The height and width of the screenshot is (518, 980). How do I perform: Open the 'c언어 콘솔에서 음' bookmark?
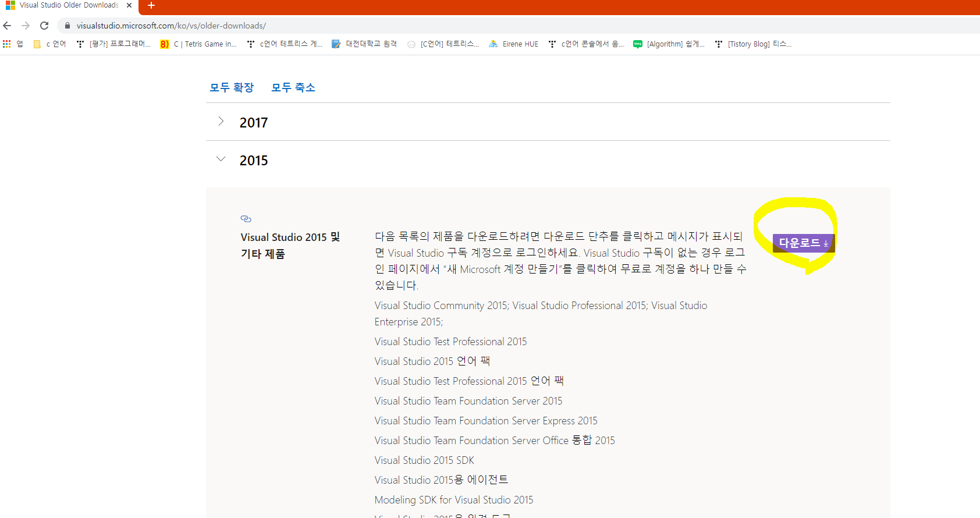click(x=586, y=44)
